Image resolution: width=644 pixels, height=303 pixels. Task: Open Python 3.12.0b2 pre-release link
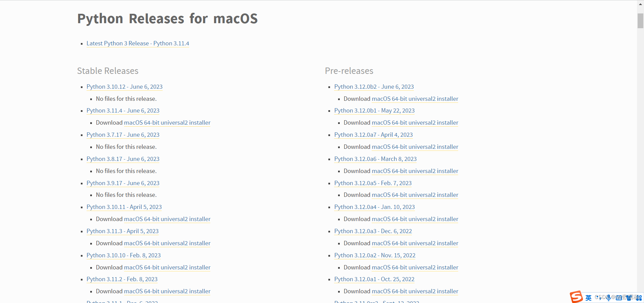click(374, 87)
